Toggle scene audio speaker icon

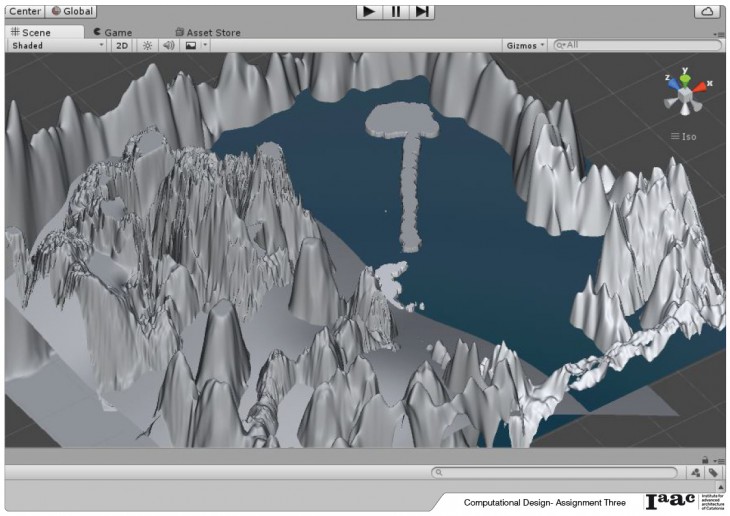coord(169,45)
